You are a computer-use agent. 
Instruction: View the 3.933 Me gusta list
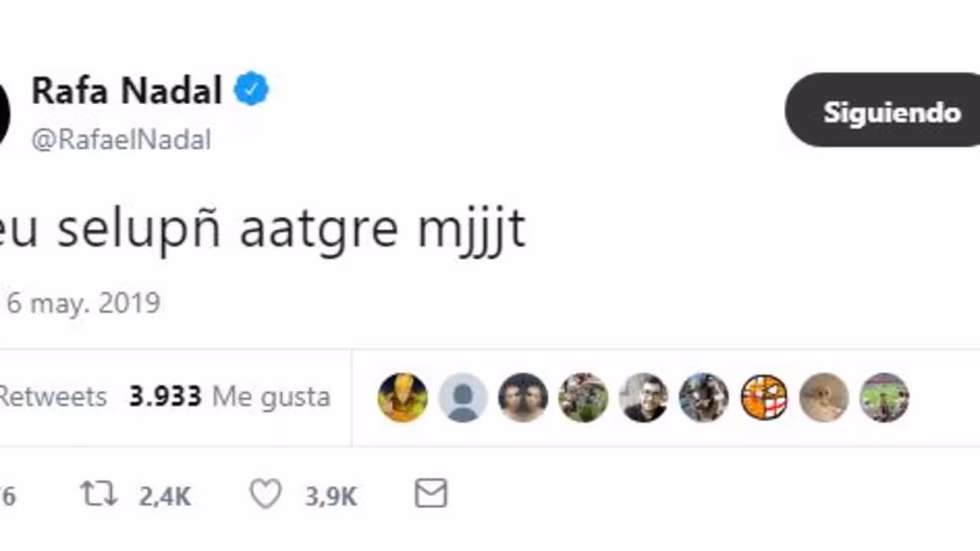pos(230,397)
